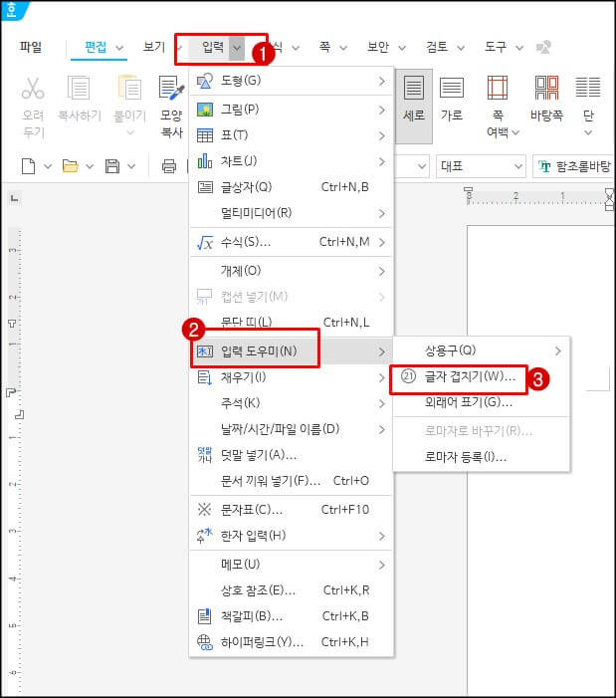Choose Bookmark 책갈피(B) entry
This screenshot has width=616, height=698.
coord(292,616)
